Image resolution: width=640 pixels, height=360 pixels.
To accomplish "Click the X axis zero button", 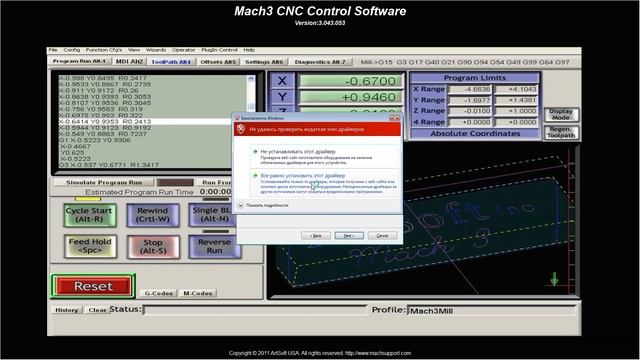I will [x=282, y=81].
